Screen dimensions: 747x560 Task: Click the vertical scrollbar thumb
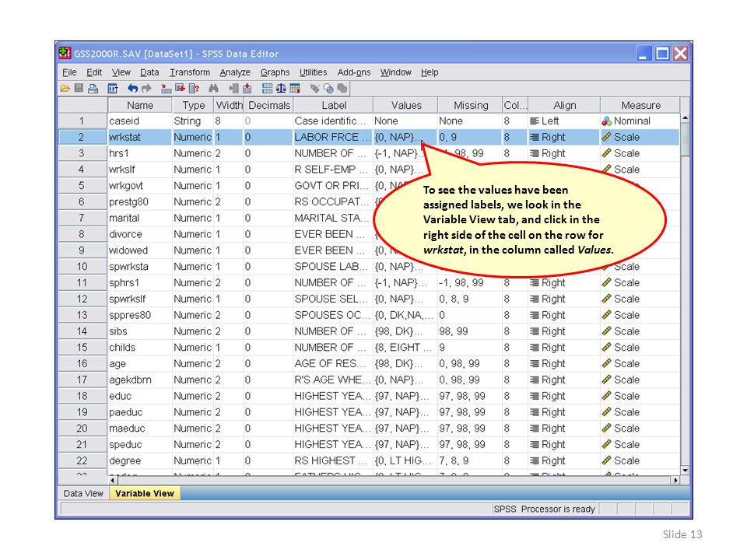pyautogui.click(x=685, y=139)
